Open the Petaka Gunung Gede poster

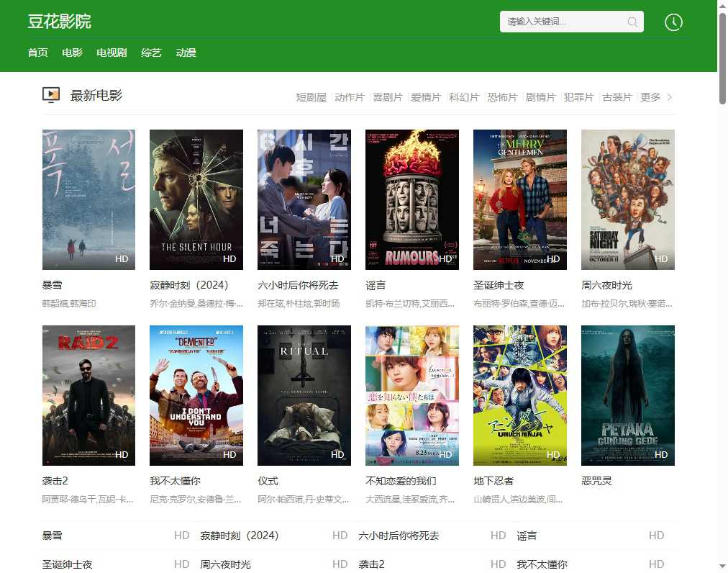628,395
